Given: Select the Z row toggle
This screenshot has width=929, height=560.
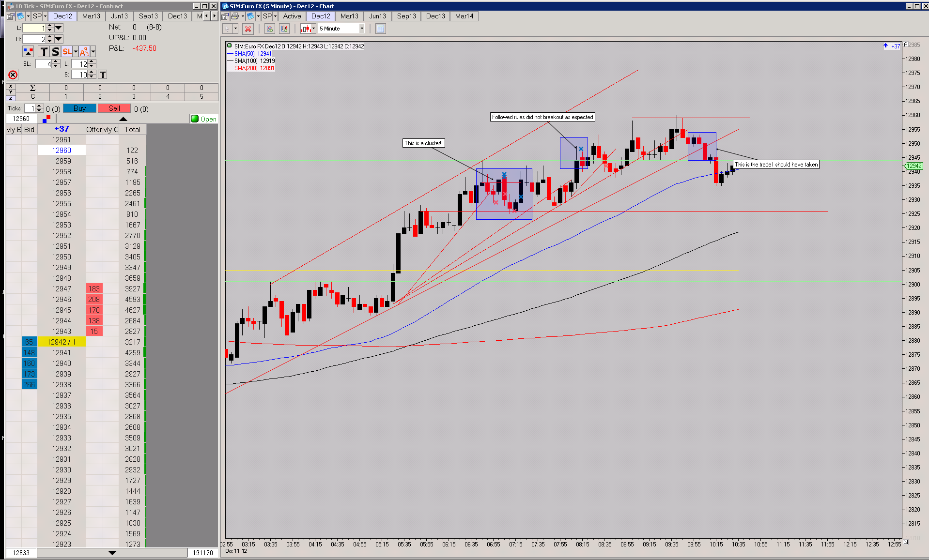Looking at the screenshot, I should point(11,98).
